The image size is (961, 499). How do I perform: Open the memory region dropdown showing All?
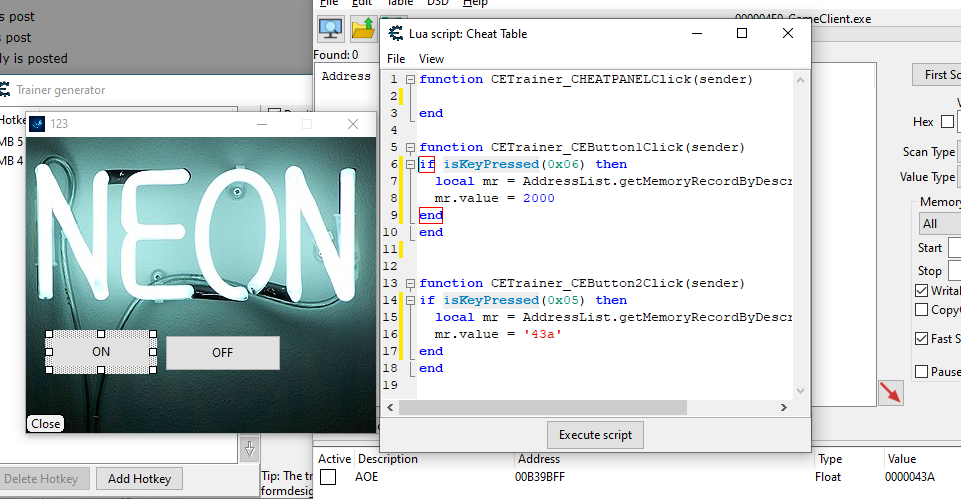pos(938,224)
